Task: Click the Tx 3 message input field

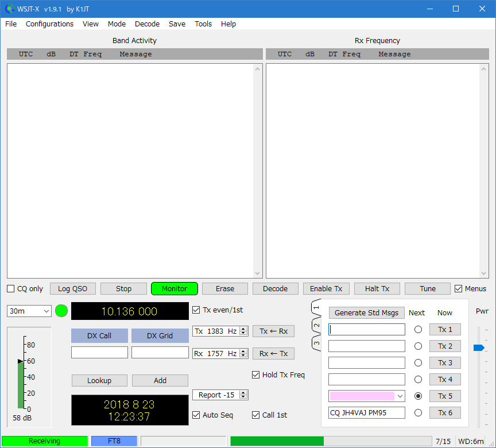Action: coord(367,362)
